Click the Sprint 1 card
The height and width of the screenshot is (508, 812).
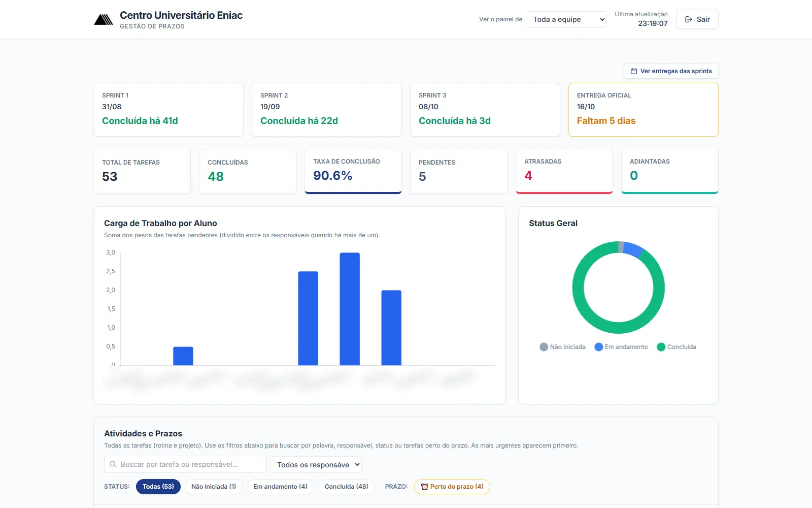(168, 110)
